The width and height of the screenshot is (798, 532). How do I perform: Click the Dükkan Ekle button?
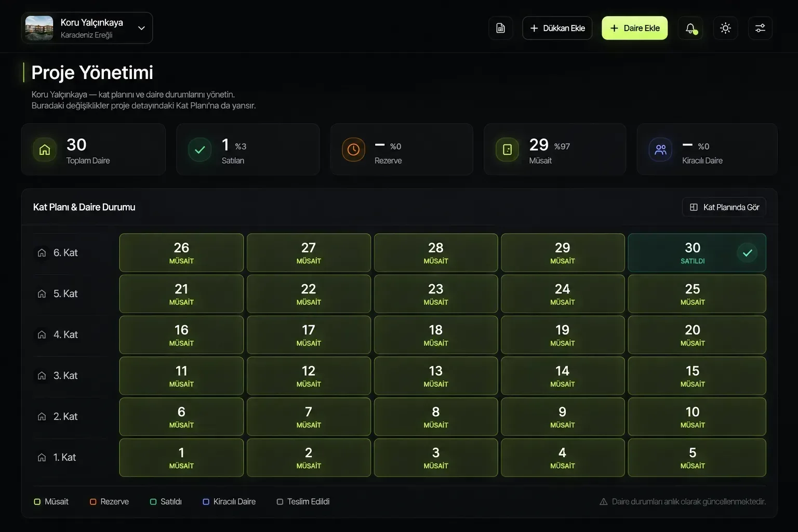coord(557,28)
